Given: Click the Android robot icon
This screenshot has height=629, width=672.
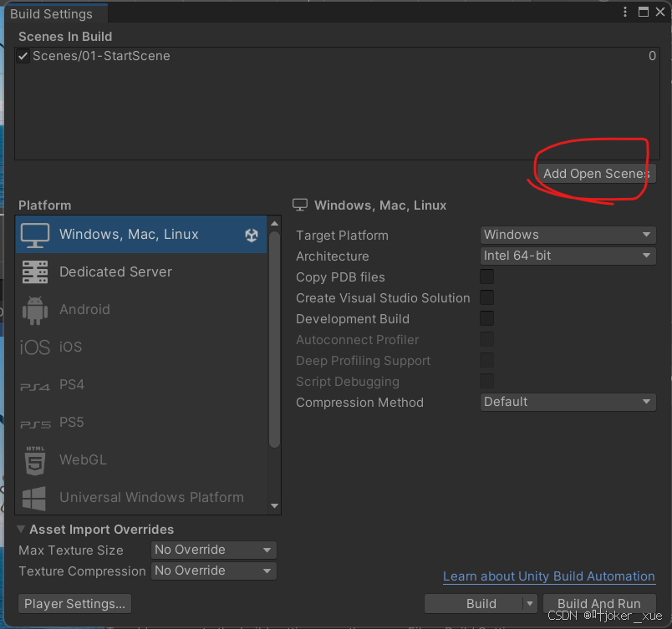Looking at the screenshot, I should [x=35, y=310].
